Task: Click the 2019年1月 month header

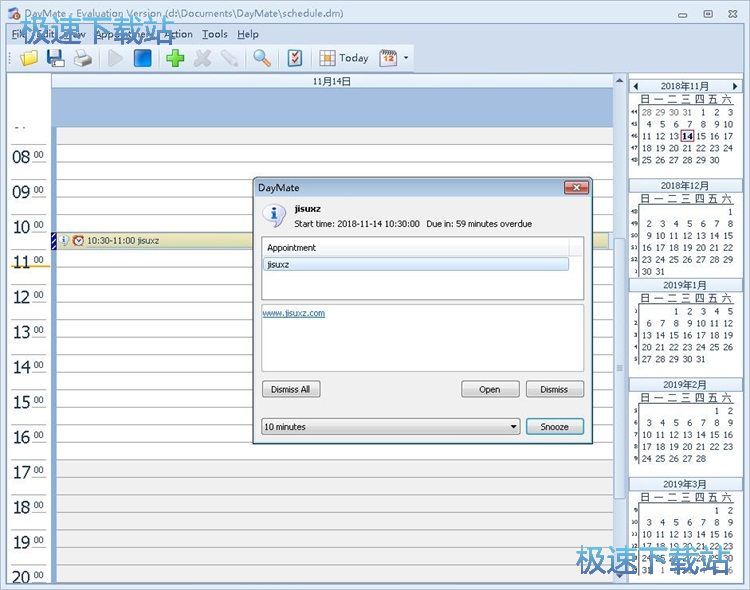Action: 684,285
